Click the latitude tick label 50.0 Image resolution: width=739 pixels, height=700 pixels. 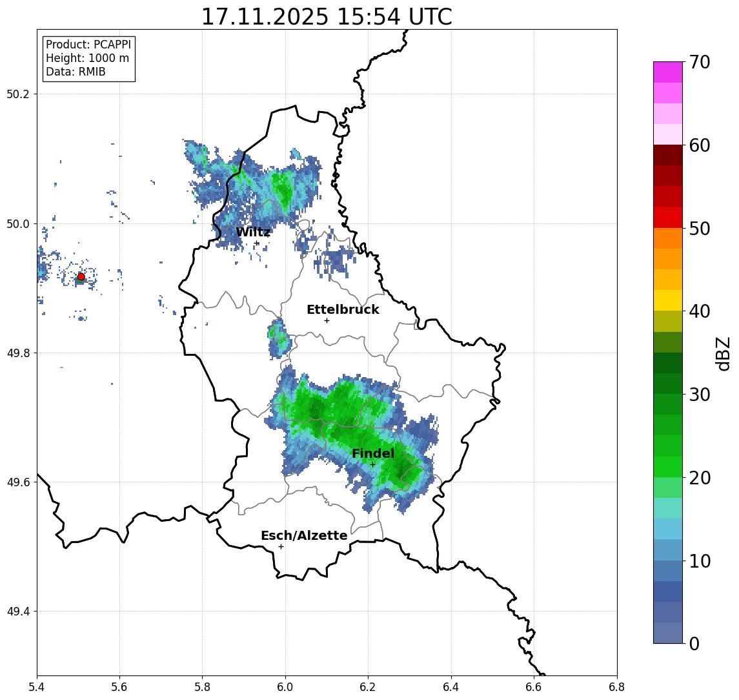[18, 223]
